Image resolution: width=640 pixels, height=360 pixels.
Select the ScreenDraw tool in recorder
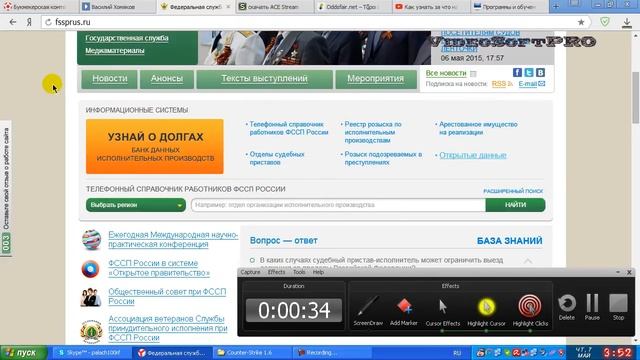click(x=368, y=311)
